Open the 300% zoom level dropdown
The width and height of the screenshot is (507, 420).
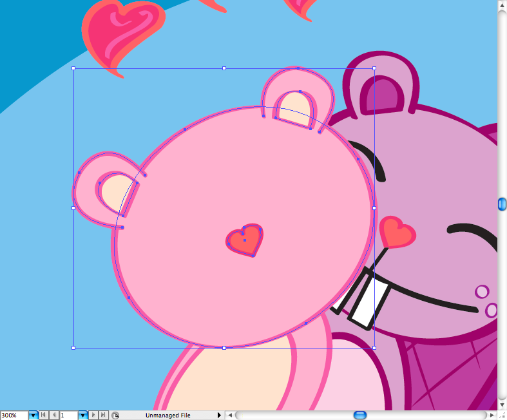pos(33,415)
